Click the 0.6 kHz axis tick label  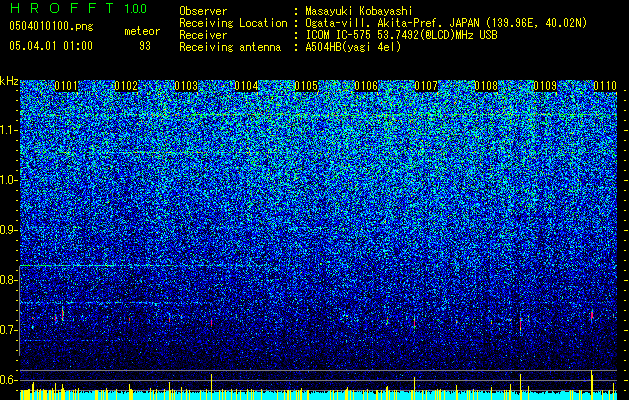[9, 380]
